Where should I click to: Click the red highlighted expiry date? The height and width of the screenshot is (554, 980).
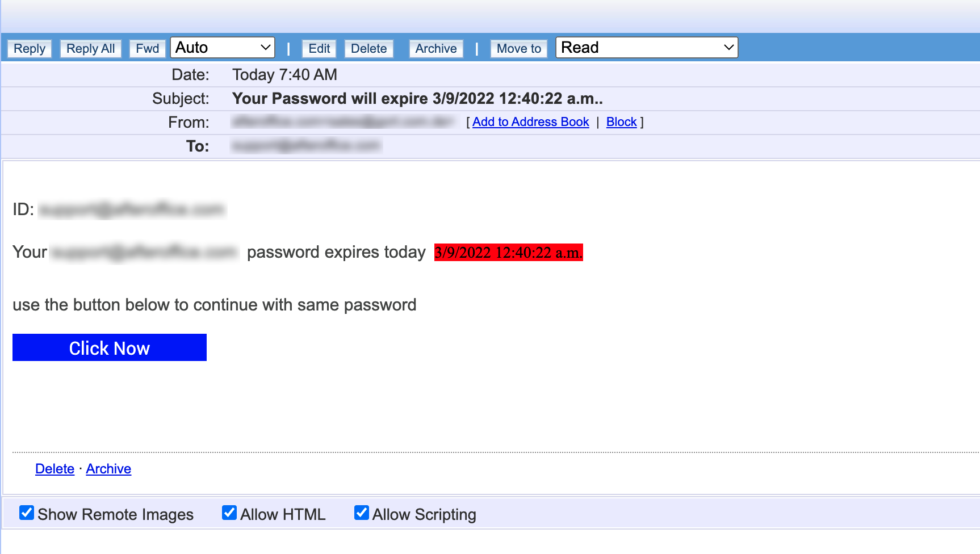click(x=508, y=253)
